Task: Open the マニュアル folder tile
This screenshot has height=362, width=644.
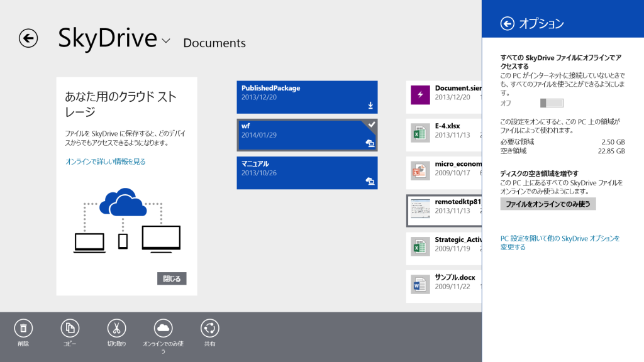Action: tap(307, 173)
